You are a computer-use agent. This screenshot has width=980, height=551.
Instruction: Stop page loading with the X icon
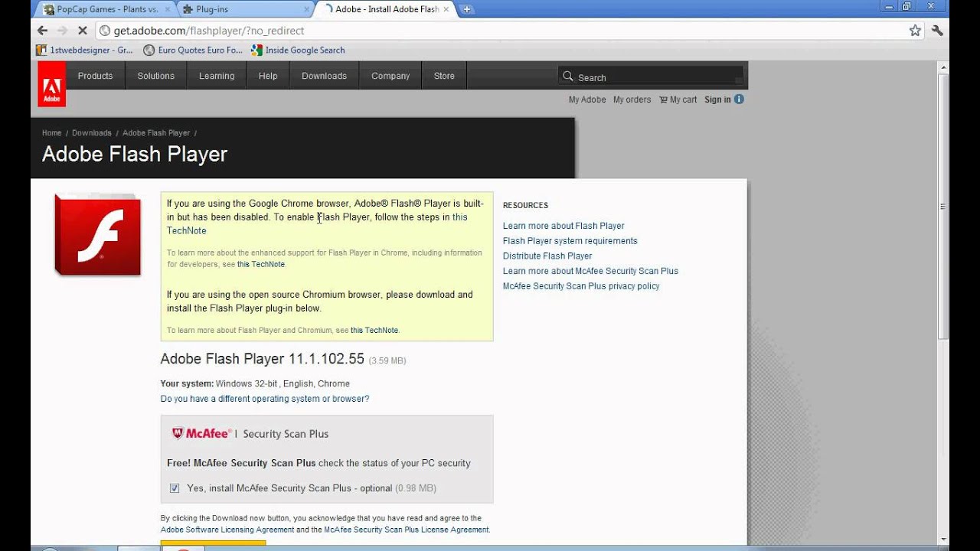83,31
